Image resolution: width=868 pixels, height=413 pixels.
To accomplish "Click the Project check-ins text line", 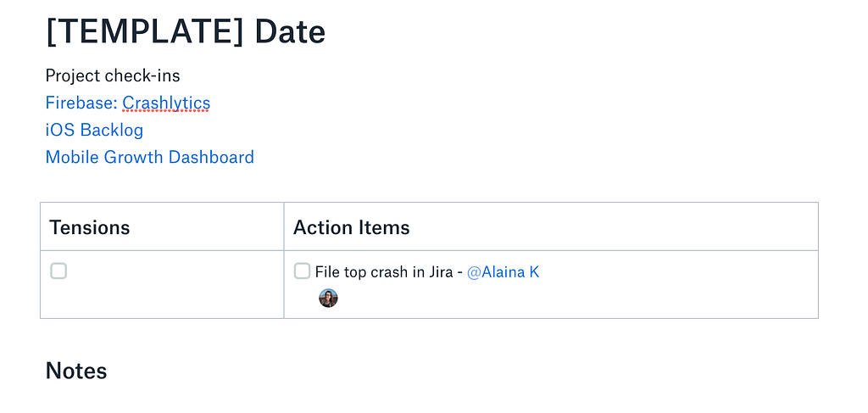I will coord(113,76).
